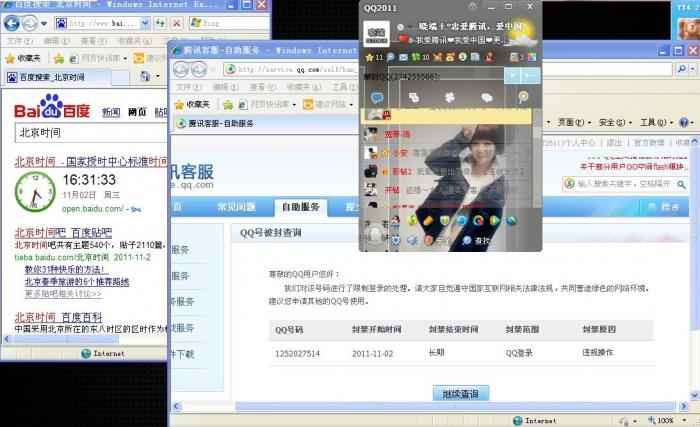Open QQ main menu round button
Image resolution: width=700 pixels, height=427 pixels.
(x=375, y=234)
